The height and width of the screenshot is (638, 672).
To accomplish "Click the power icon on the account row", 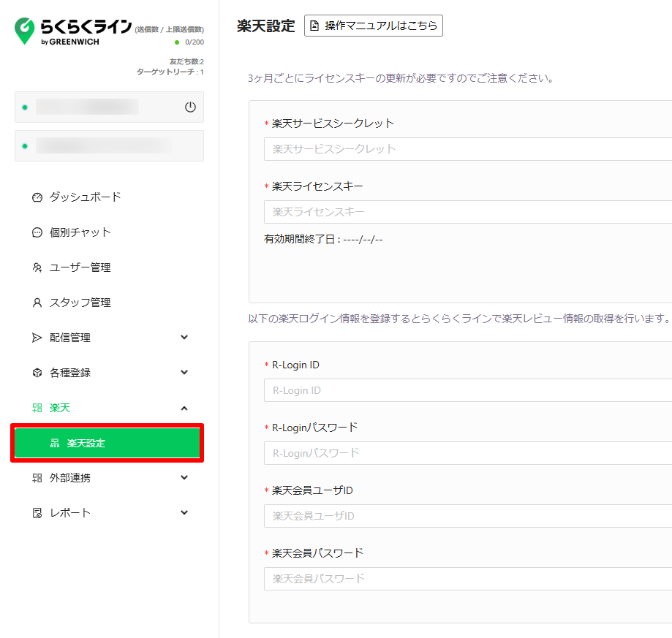I will click(190, 107).
